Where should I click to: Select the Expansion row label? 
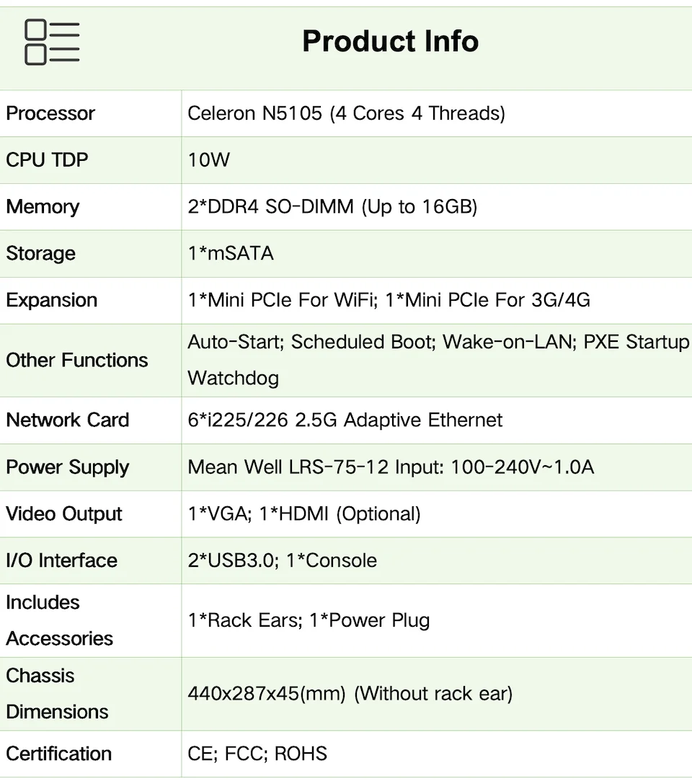51,300
